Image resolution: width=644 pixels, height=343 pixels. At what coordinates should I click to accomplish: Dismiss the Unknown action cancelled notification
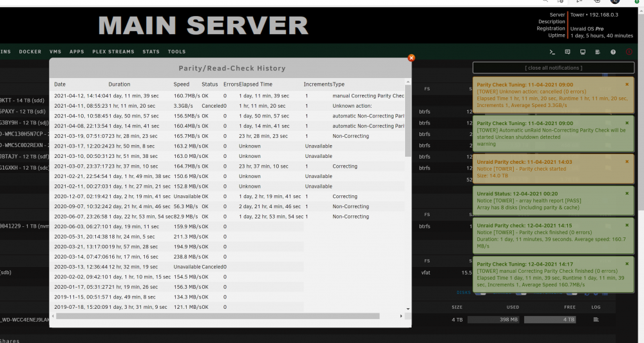point(627,84)
